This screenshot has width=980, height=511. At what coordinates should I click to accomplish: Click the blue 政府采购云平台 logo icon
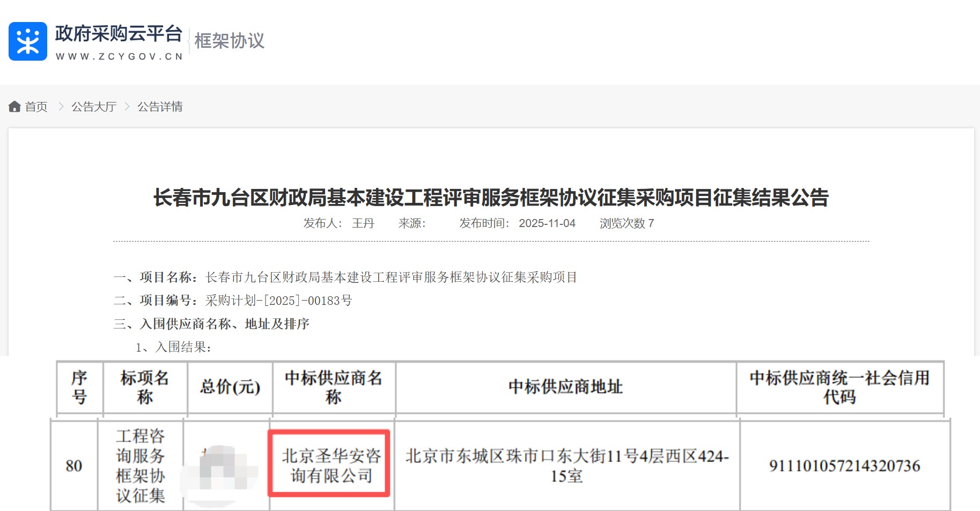[x=28, y=41]
